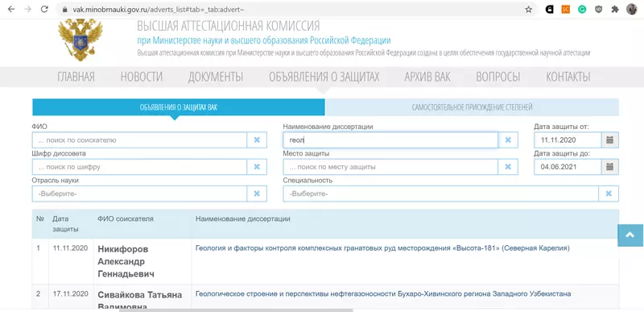Open calendar for Дата защиты до
Screen dimensions: 644x312
610,167
